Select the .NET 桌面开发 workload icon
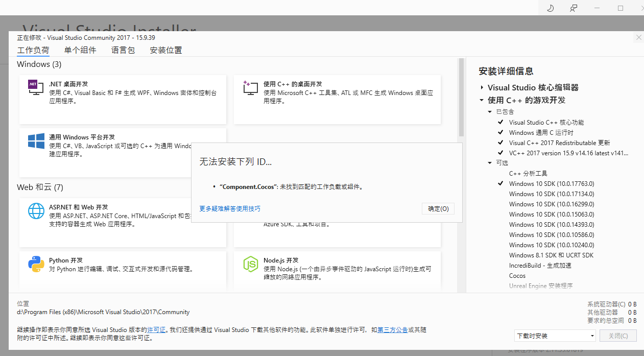644x356 pixels. (36, 88)
